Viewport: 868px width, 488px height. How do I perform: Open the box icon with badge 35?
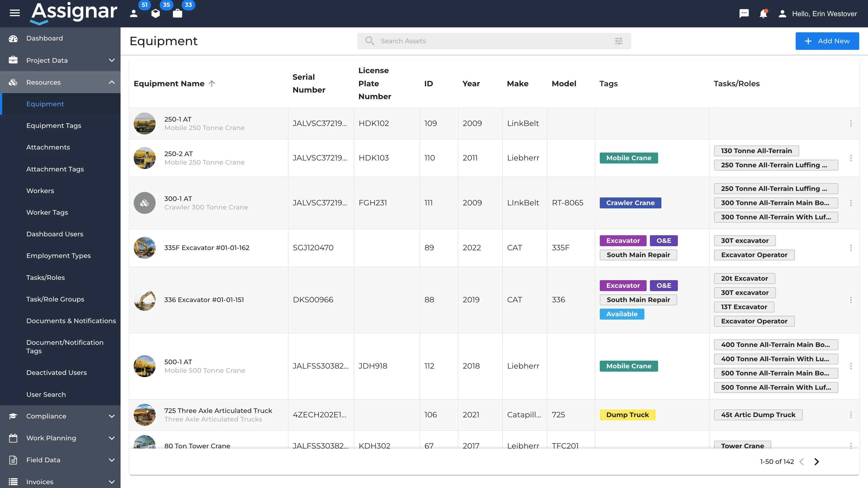click(155, 13)
